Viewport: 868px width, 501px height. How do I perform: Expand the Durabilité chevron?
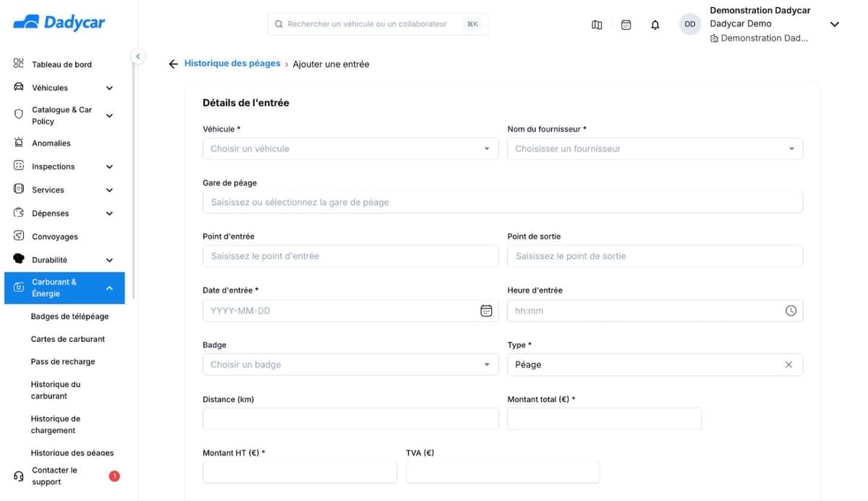tap(109, 260)
